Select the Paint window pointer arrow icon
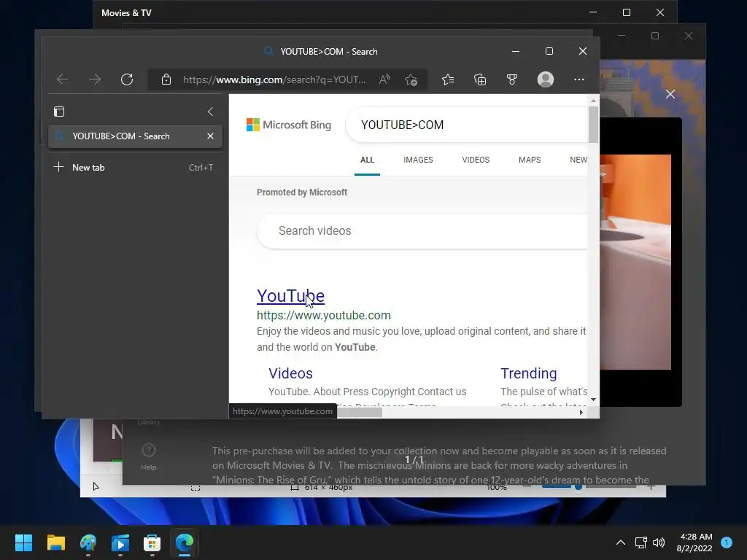The height and width of the screenshot is (560, 747). coord(96,486)
